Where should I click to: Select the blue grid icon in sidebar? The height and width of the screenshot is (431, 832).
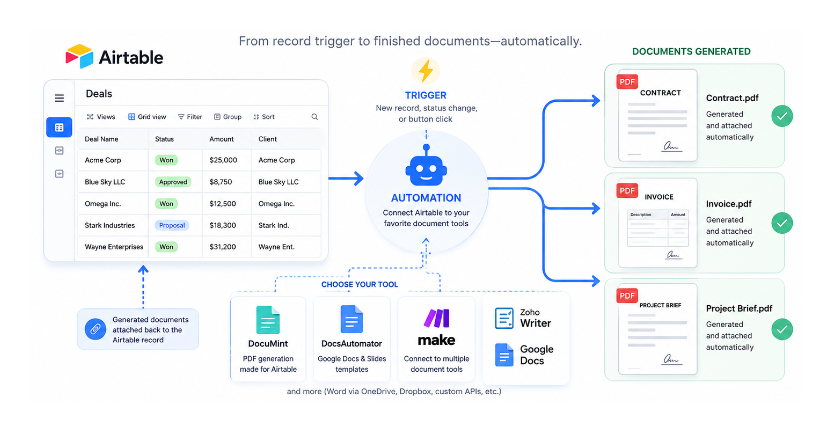[59, 127]
